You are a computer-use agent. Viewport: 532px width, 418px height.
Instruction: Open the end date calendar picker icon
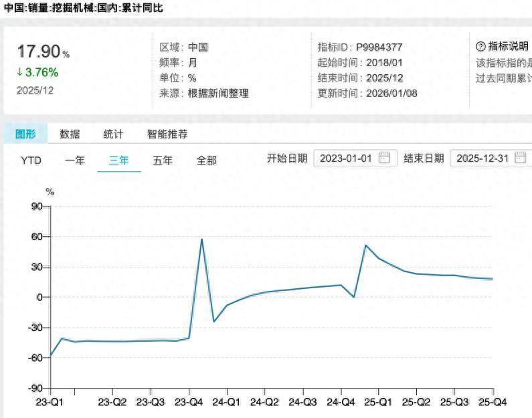coord(521,159)
